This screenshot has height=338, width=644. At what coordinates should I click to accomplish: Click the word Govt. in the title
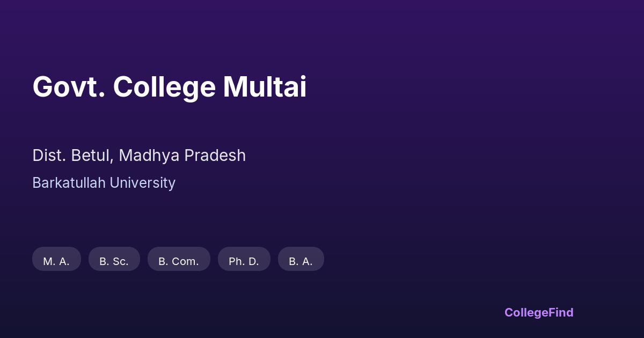[x=69, y=87]
